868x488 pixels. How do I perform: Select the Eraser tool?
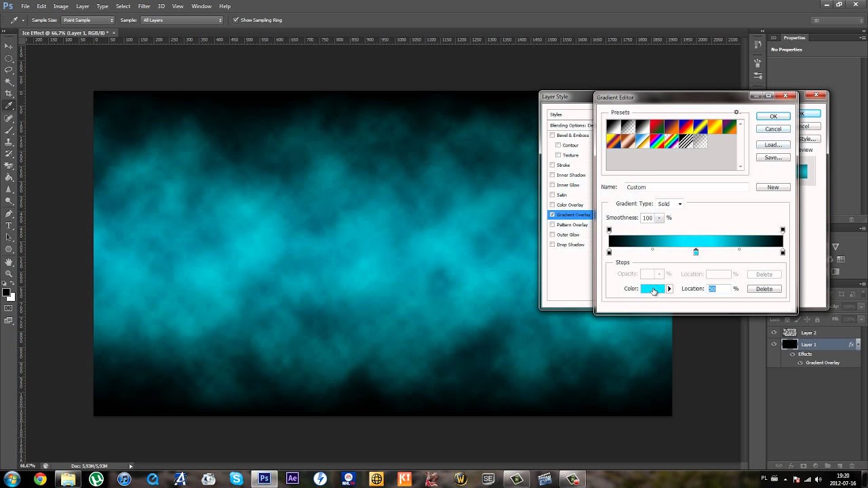pos(9,165)
